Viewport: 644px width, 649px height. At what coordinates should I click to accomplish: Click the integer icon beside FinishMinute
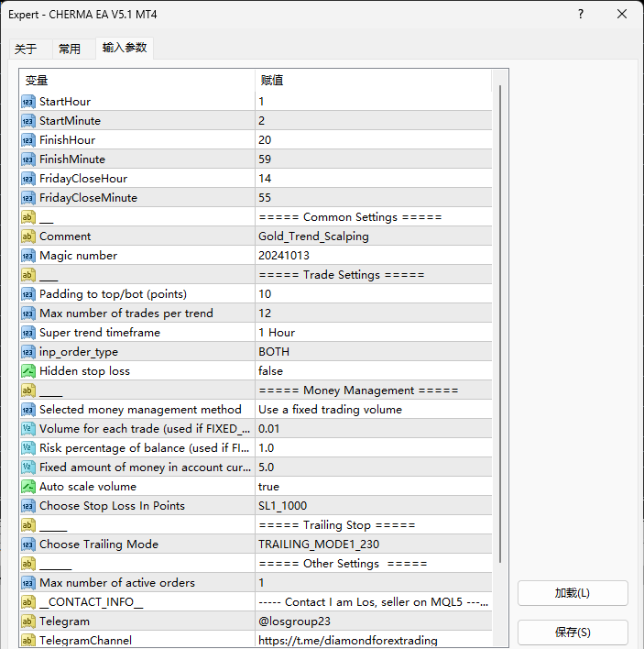(x=27, y=159)
